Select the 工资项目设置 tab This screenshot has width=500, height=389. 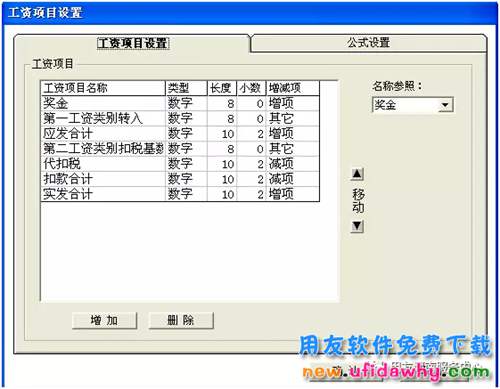click(133, 43)
